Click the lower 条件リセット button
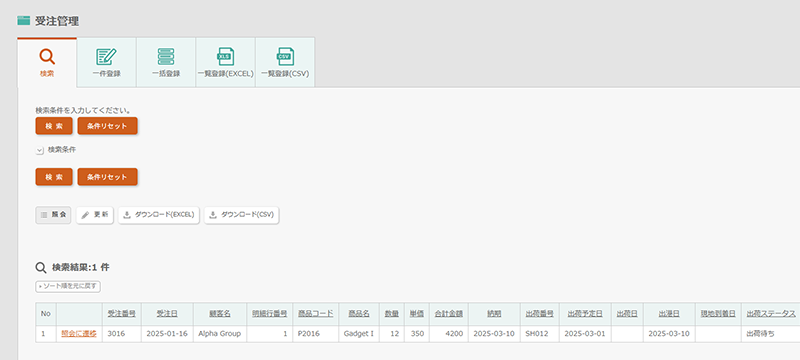Screen dimensions: 800x360 click(108, 177)
